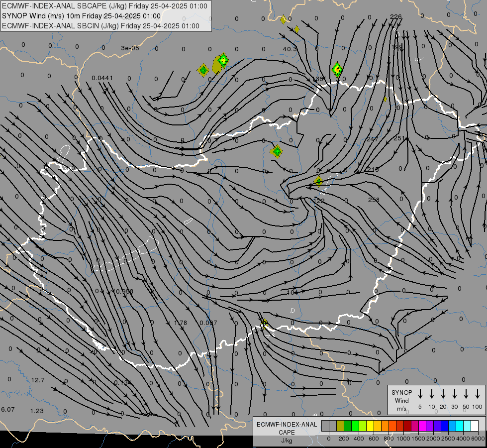Click the 'ECMWF-INDEX-ANAL SBCIN' title line
The width and height of the screenshot is (487, 448).
100,26
